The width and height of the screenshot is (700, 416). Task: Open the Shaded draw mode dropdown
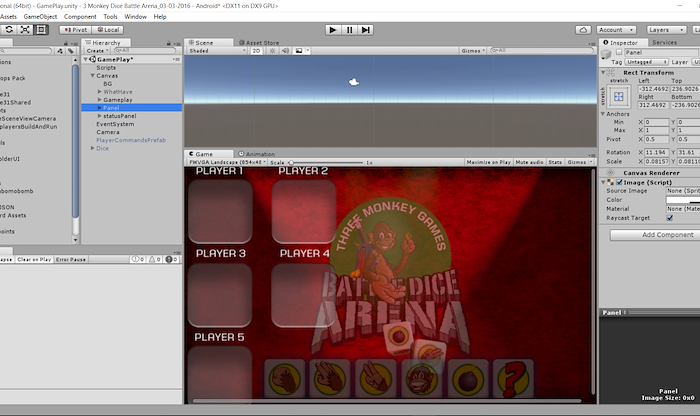point(217,51)
